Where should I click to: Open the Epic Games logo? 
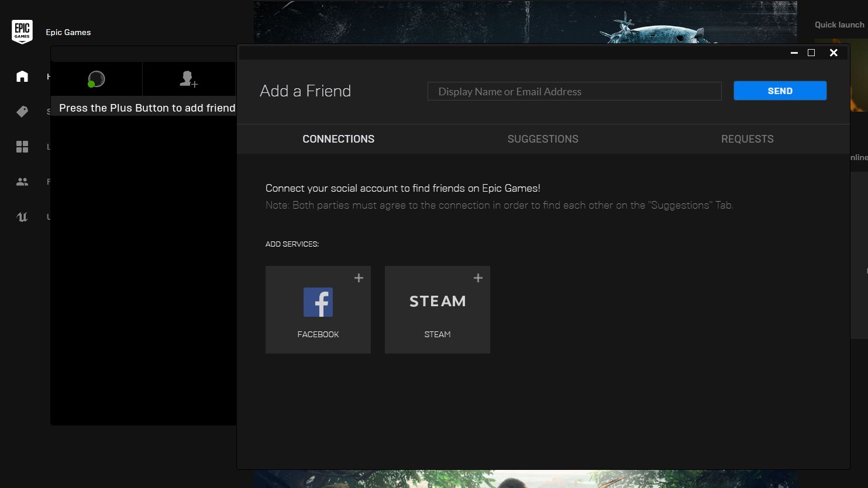click(x=22, y=32)
